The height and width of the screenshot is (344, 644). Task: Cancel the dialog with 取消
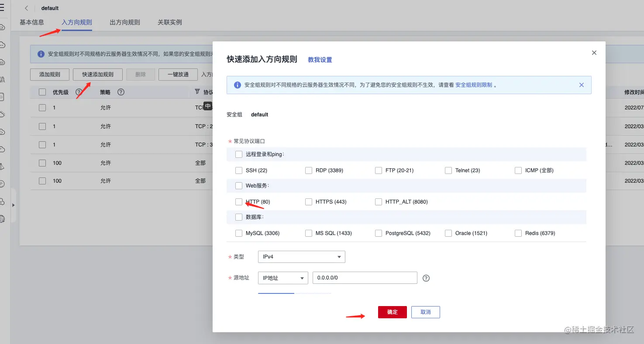426,312
